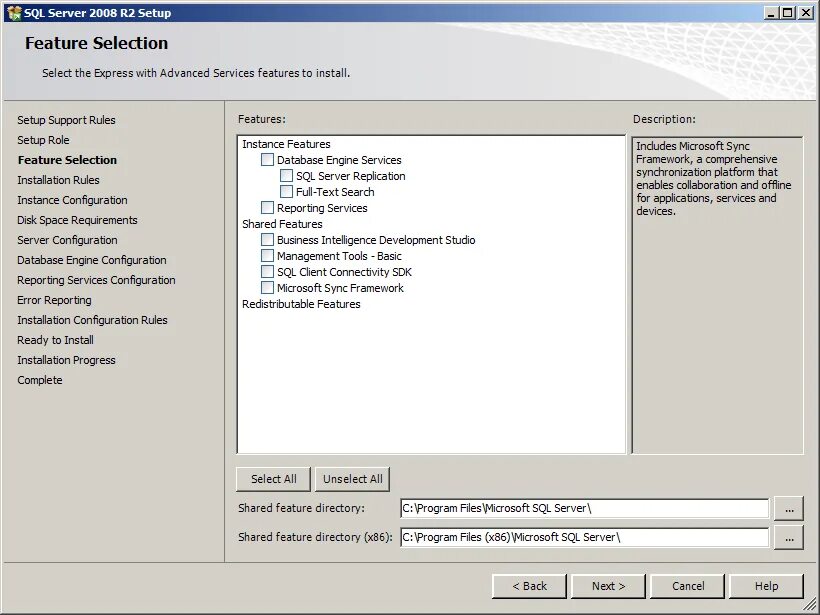Go back with the Back button
The width and height of the screenshot is (820, 615).
pyautogui.click(x=529, y=586)
